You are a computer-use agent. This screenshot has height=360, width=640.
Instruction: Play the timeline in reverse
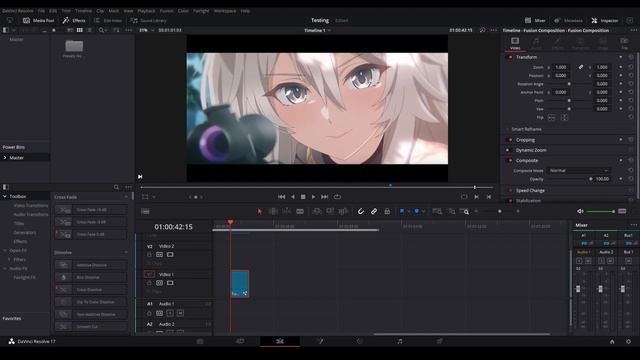[x=293, y=197]
